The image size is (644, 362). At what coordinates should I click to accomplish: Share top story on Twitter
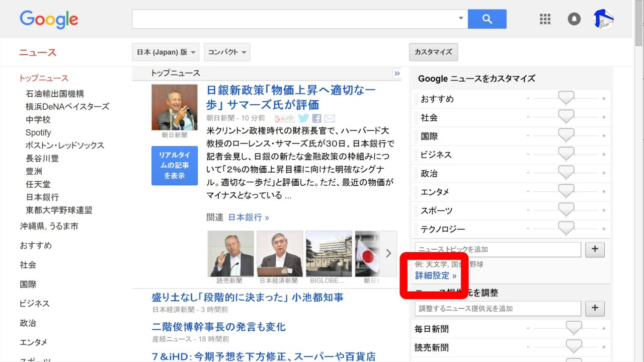coord(303,118)
